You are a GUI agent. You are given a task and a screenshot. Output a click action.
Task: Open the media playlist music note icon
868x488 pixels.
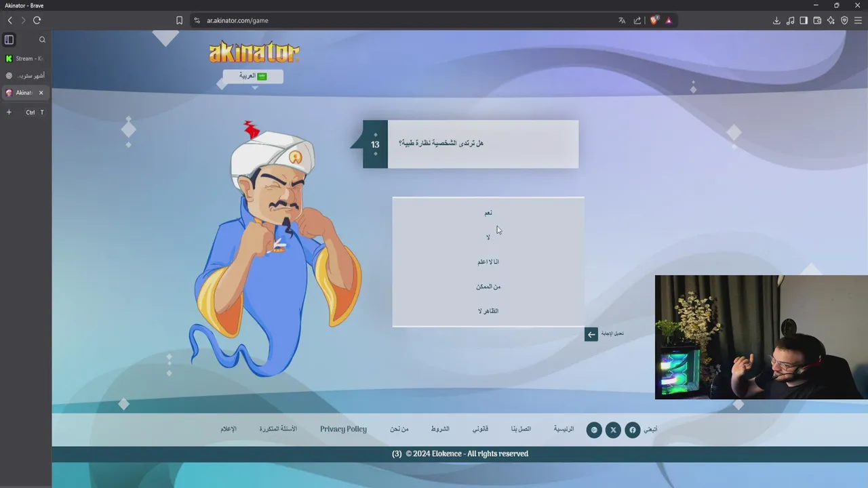790,20
